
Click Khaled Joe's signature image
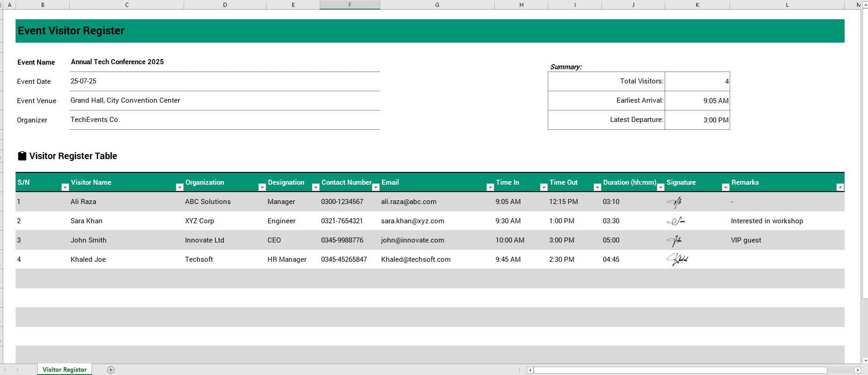tap(677, 259)
